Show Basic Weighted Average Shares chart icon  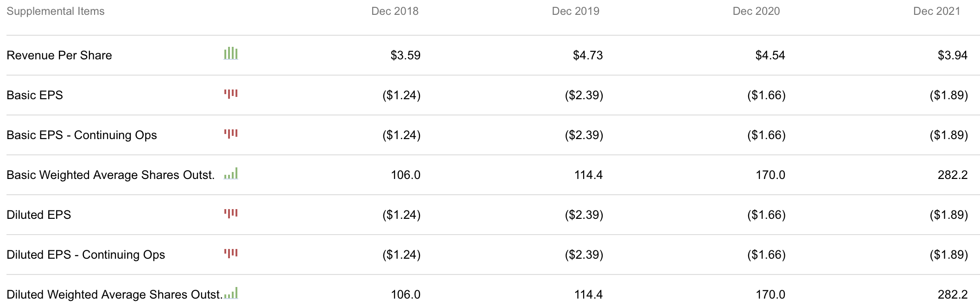pos(231,174)
